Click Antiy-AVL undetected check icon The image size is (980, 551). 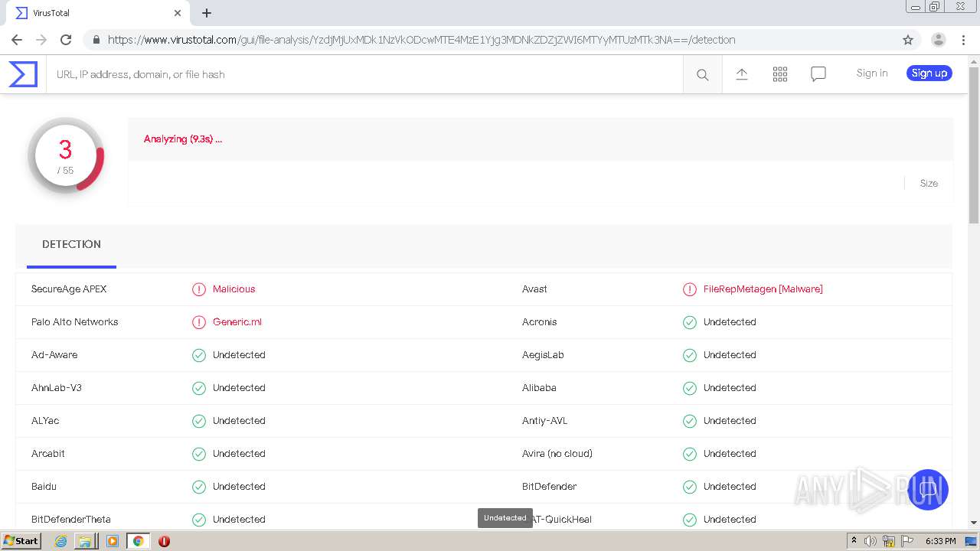pyautogui.click(x=690, y=421)
